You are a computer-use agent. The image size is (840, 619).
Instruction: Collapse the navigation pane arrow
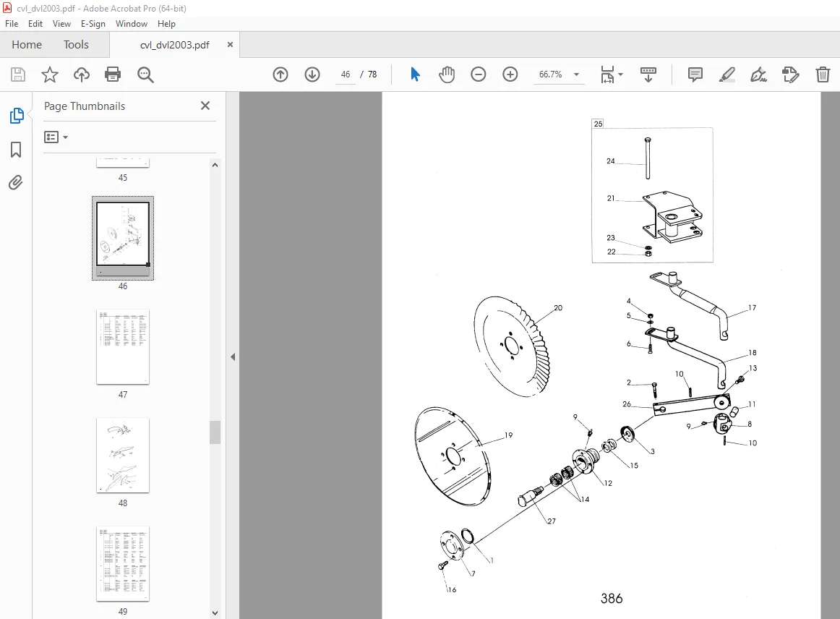[x=233, y=357]
